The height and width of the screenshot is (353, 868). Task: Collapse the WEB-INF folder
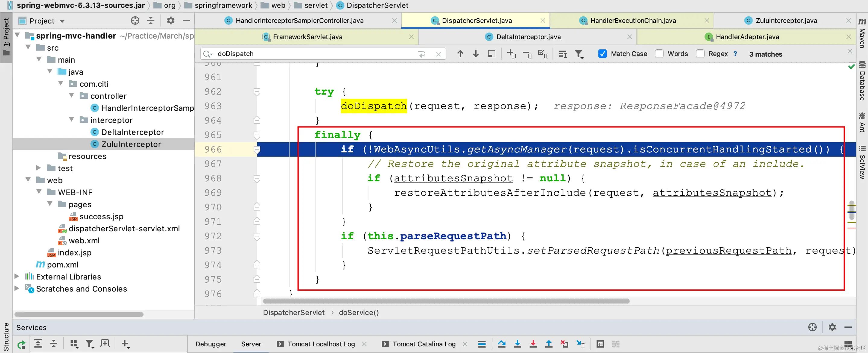[x=39, y=192]
